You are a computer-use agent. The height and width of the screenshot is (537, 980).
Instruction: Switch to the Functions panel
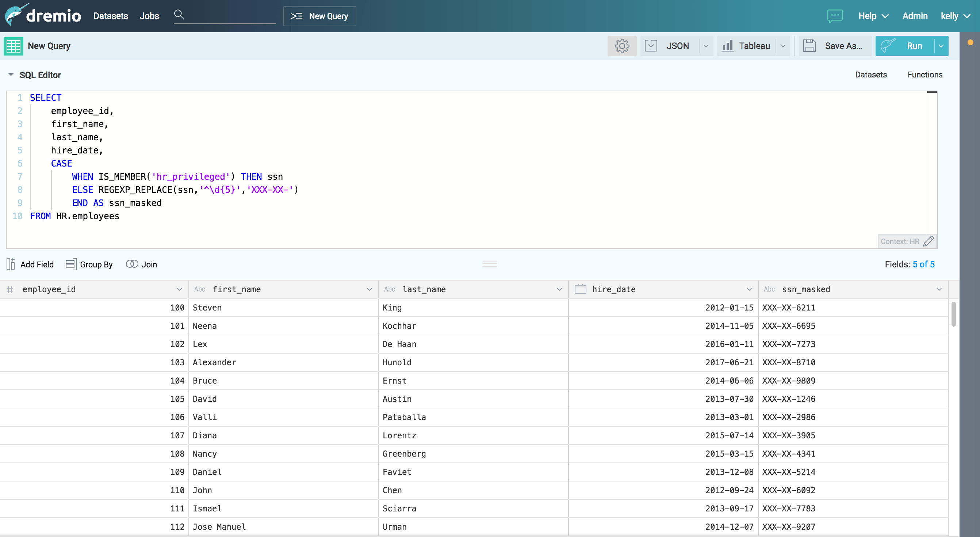[925, 75]
